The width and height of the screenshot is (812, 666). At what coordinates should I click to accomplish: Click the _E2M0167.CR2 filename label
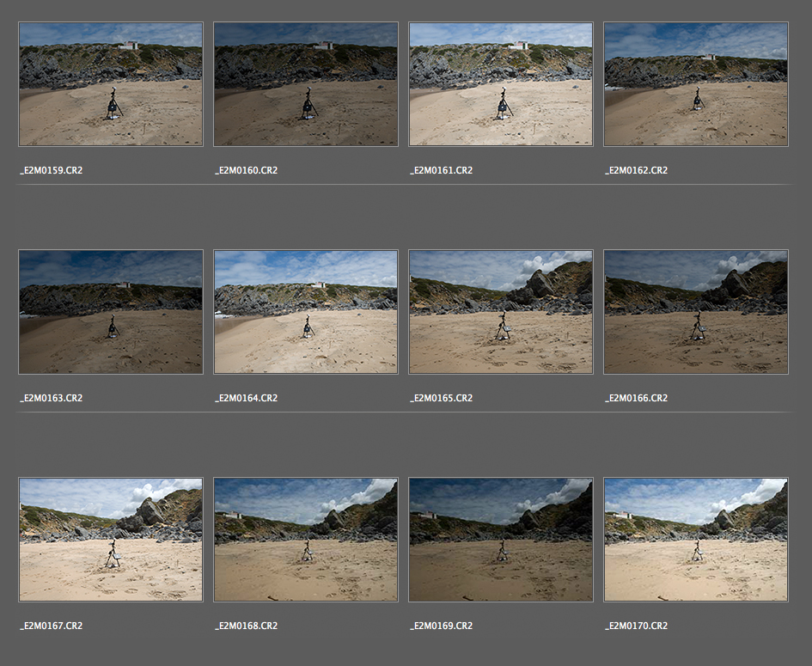tap(52, 626)
